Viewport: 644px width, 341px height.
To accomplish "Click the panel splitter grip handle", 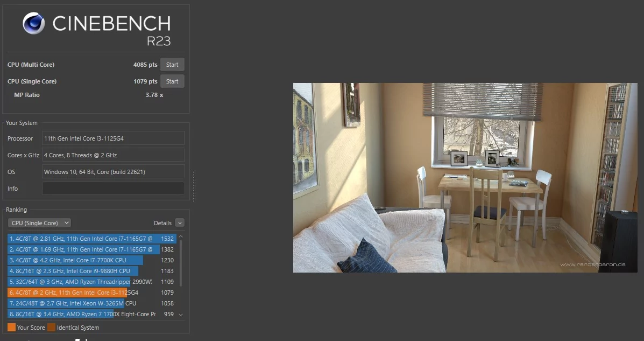I will 194,186.
